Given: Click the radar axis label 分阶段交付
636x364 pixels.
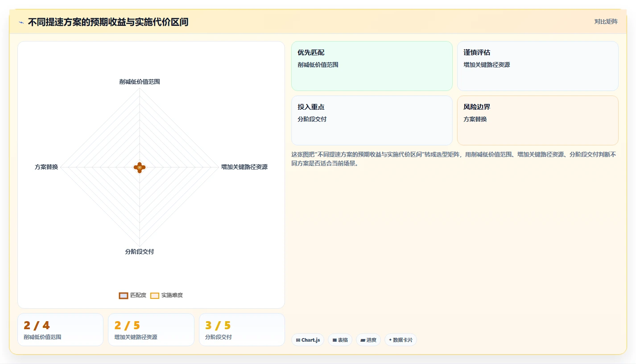Looking at the screenshot, I should coord(140,252).
